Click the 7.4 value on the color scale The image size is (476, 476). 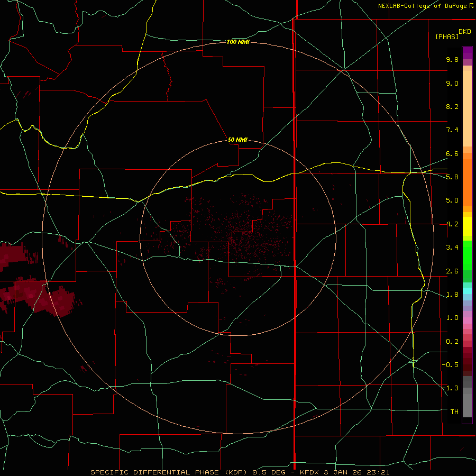[x=452, y=130]
